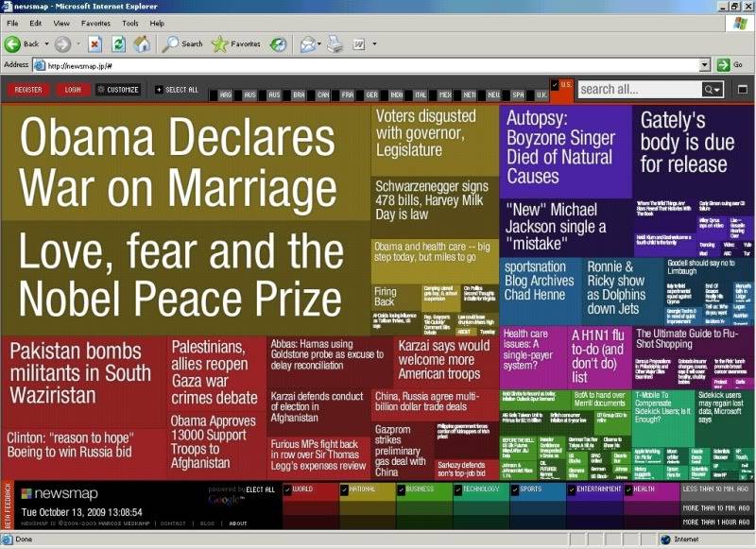Viewport: 756px width, 549px height.
Task: Open the File menu
Action: tap(12, 23)
